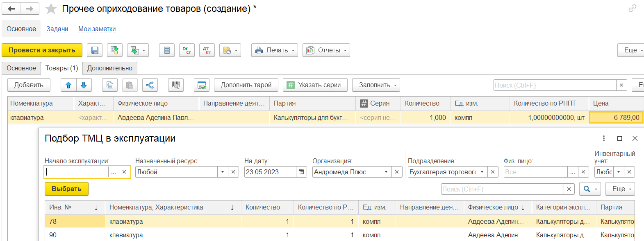The height and width of the screenshot is (241, 644).
Task: Open the Заполнить dropdown menu
Action: pyautogui.click(x=376, y=85)
